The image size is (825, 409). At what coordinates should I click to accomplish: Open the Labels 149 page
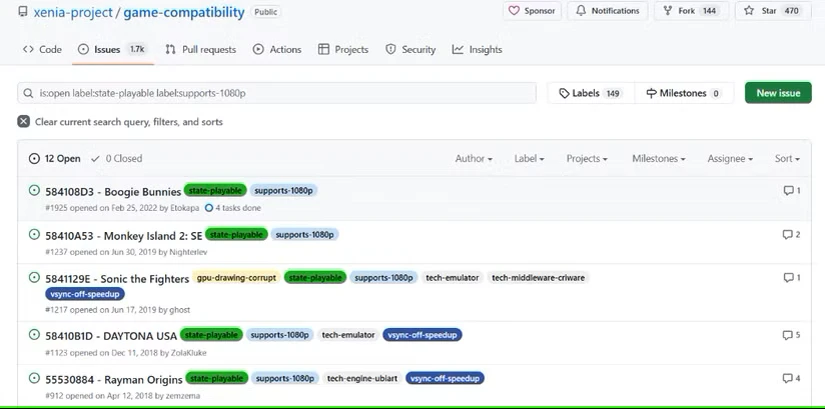coord(590,93)
